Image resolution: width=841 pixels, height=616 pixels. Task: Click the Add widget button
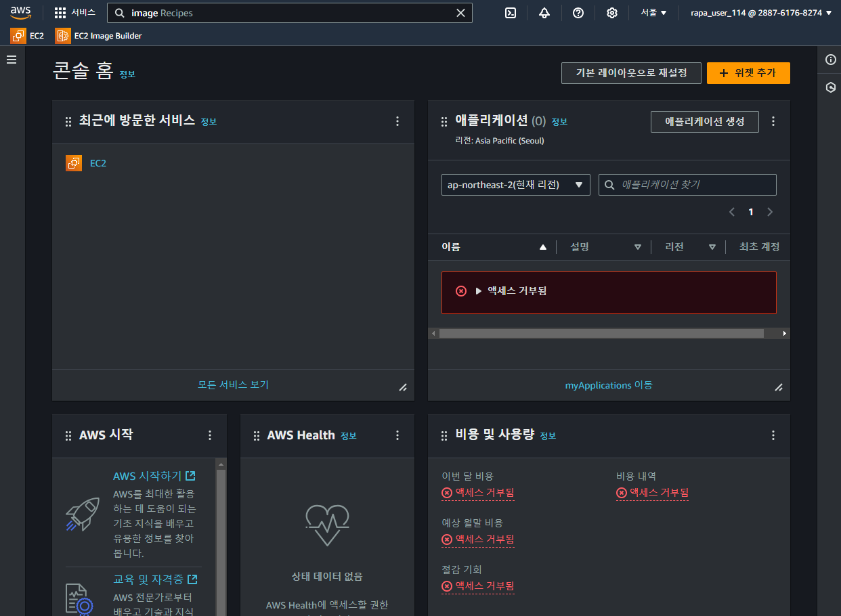tap(748, 73)
